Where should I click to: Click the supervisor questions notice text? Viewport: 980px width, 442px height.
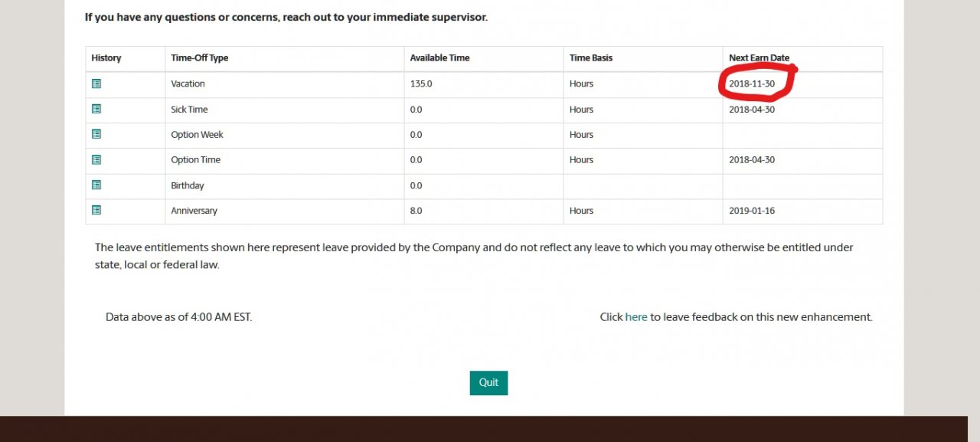286,17
